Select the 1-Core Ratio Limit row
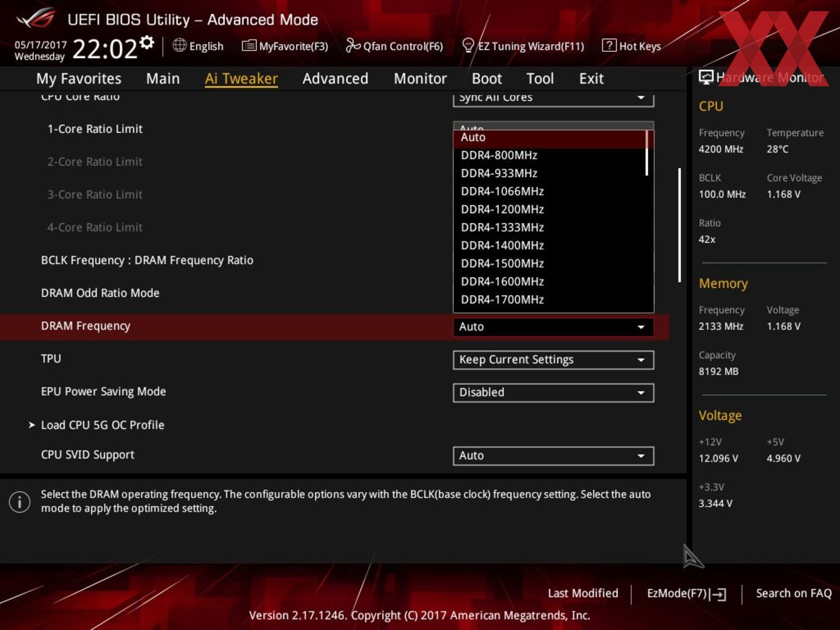Image resolution: width=840 pixels, height=630 pixels. 95,129
